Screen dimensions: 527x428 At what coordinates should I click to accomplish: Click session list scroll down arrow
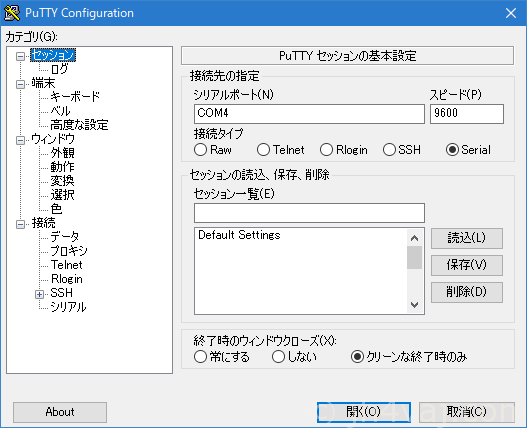pyautogui.click(x=414, y=305)
